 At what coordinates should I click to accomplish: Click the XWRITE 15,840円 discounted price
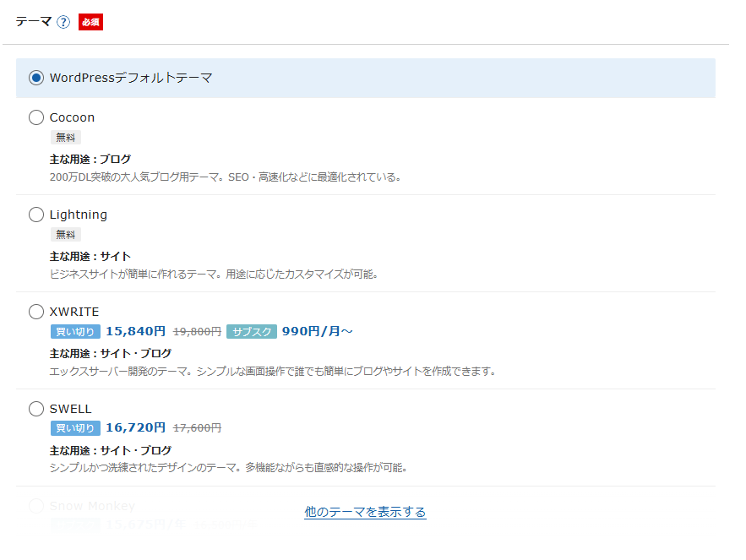coord(135,331)
